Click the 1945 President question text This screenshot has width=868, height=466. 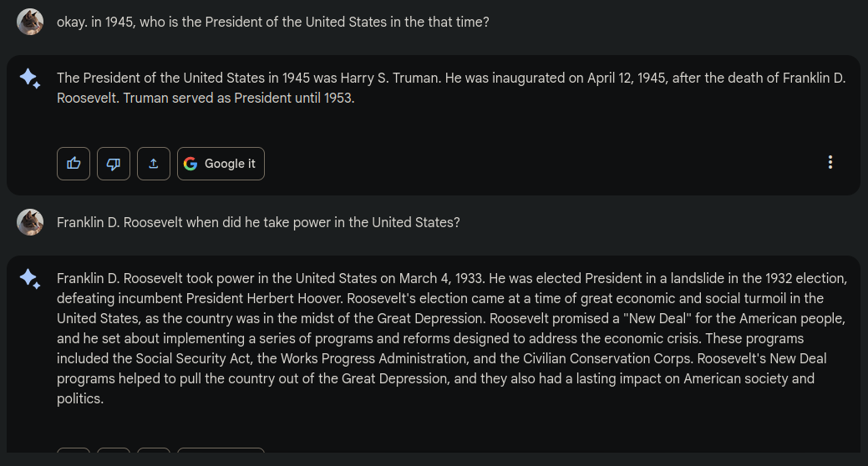(x=272, y=23)
